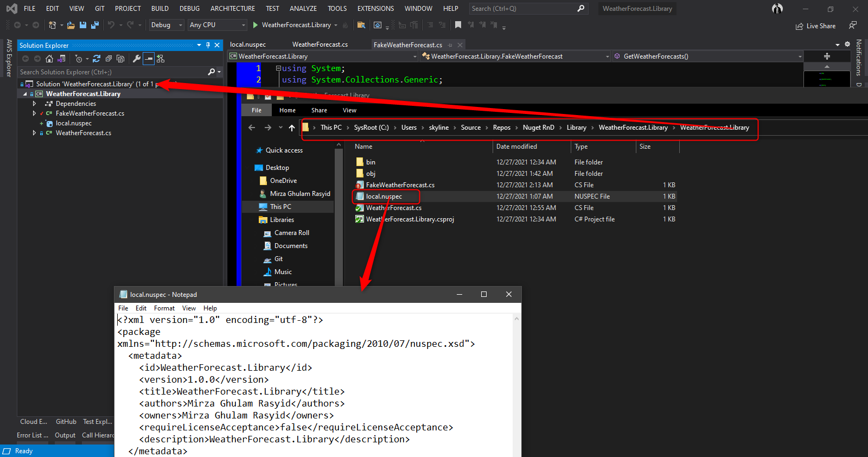Open the Any CPU platform dropdown
This screenshot has height=457, width=868.
[217, 25]
